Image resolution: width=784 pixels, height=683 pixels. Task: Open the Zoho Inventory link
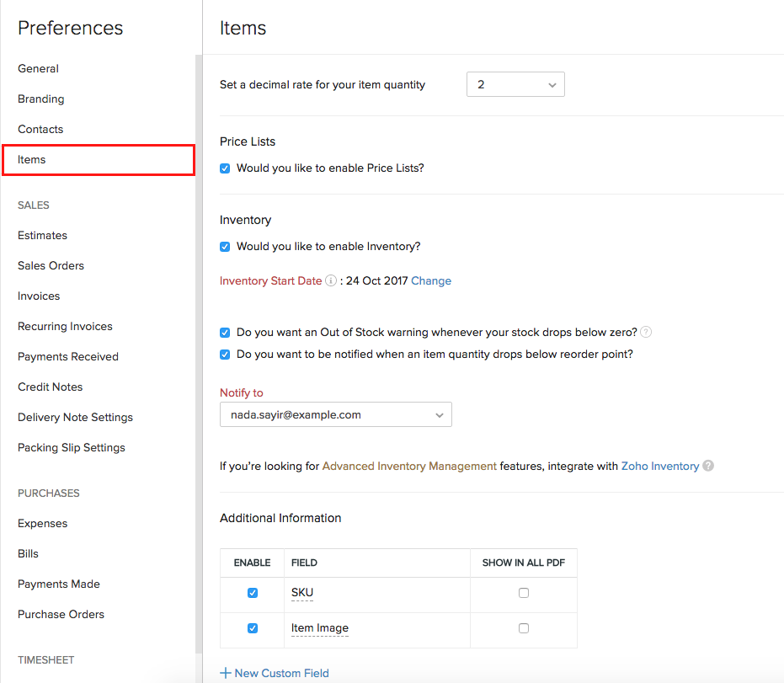[660, 466]
